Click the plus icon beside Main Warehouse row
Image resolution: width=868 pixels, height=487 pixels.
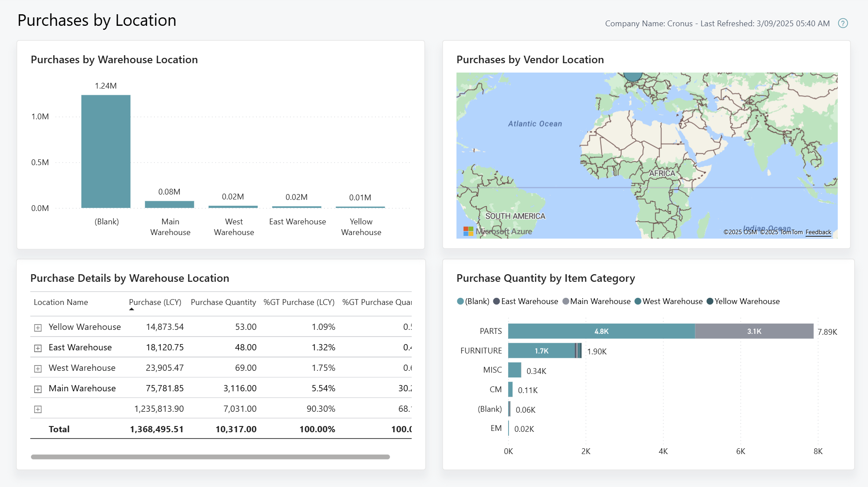point(38,389)
